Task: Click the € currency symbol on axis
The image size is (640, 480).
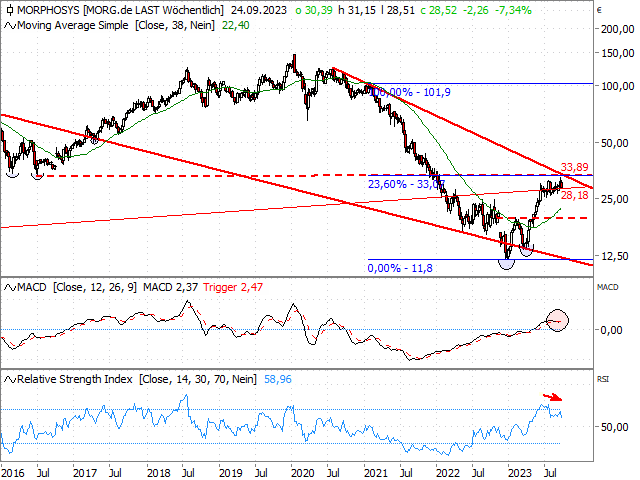Action: click(599, 11)
